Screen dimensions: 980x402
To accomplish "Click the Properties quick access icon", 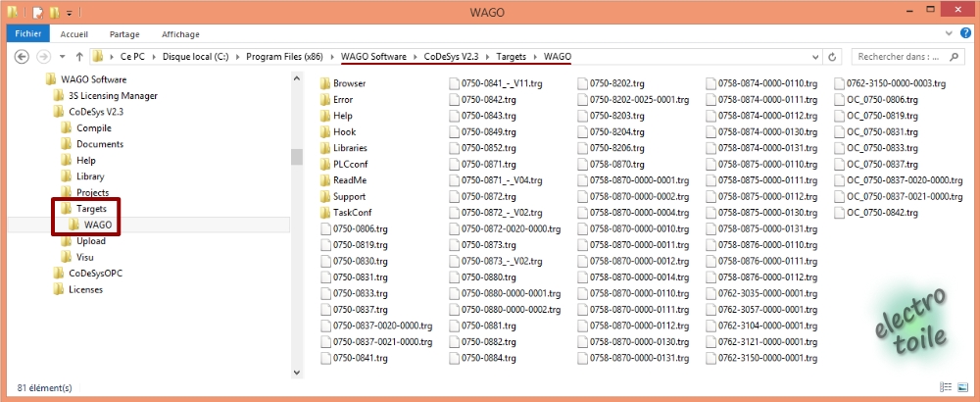I will point(38,12).
